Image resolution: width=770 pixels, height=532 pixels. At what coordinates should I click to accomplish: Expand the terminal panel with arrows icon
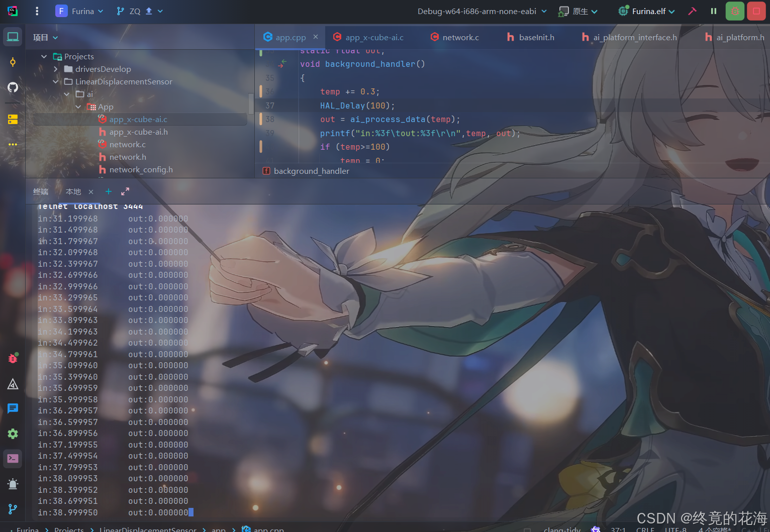click(x=125, y=191)
